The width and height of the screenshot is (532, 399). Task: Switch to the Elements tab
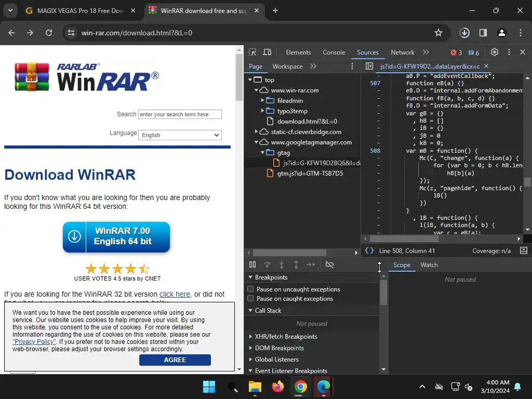click(x=298, y=52)
